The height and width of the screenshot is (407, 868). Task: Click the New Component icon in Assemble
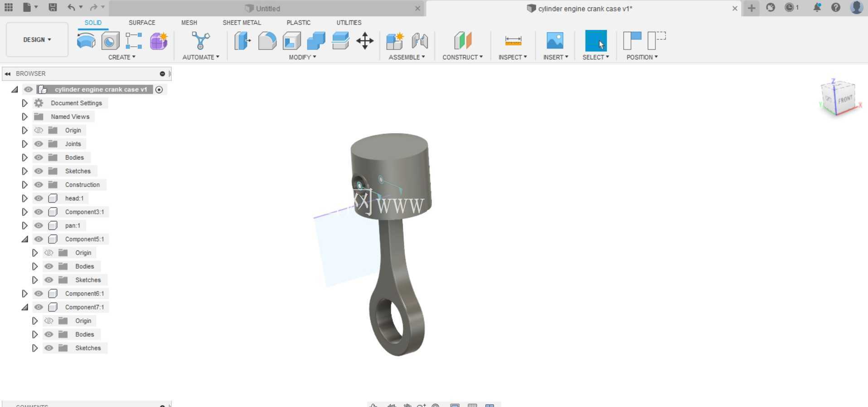coord(395,41)
